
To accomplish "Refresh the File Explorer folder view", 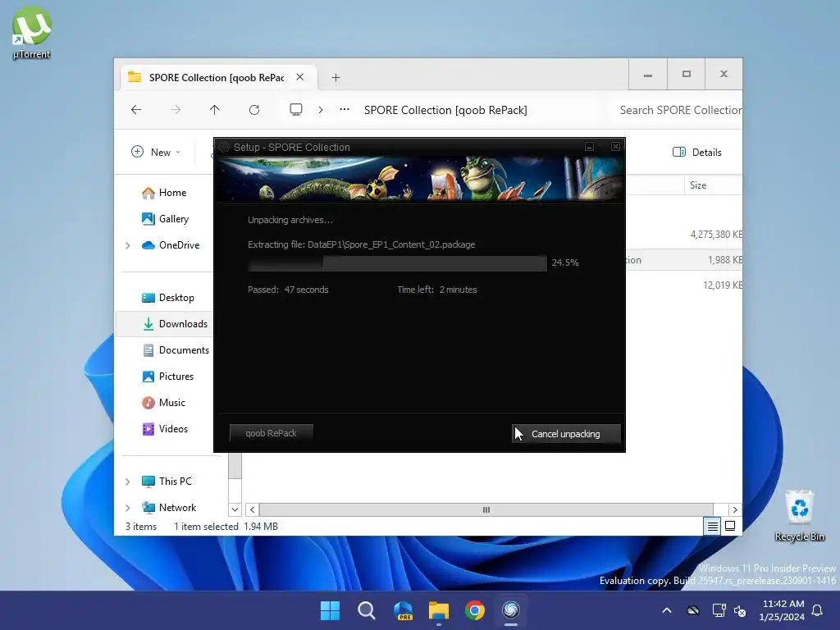I will [254, 110].
